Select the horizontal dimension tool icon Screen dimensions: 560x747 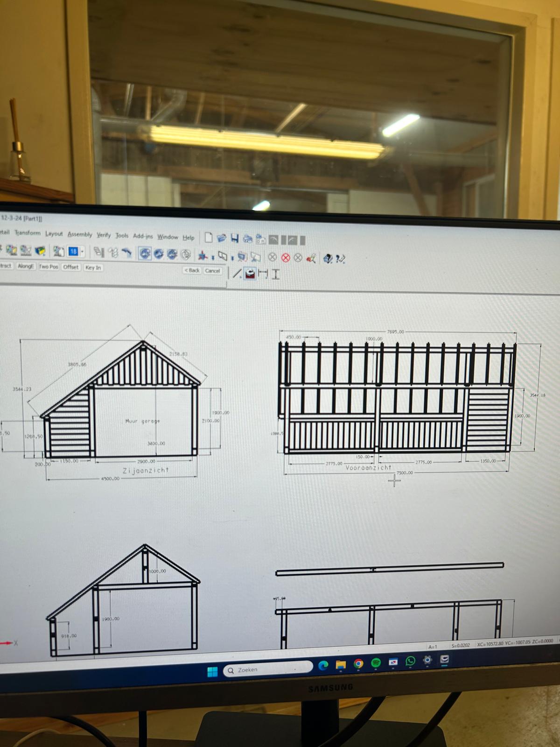(x=263, y=274)
